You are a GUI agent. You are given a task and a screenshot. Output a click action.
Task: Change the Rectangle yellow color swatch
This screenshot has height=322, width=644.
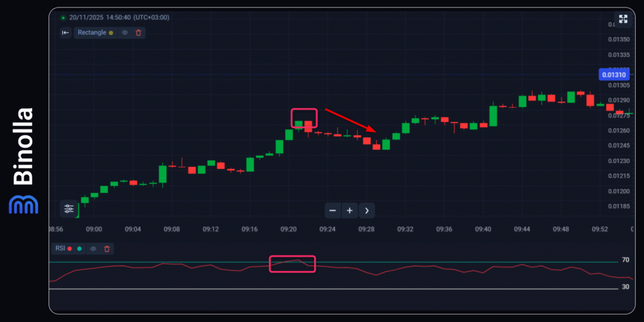[x=111, y=33]
